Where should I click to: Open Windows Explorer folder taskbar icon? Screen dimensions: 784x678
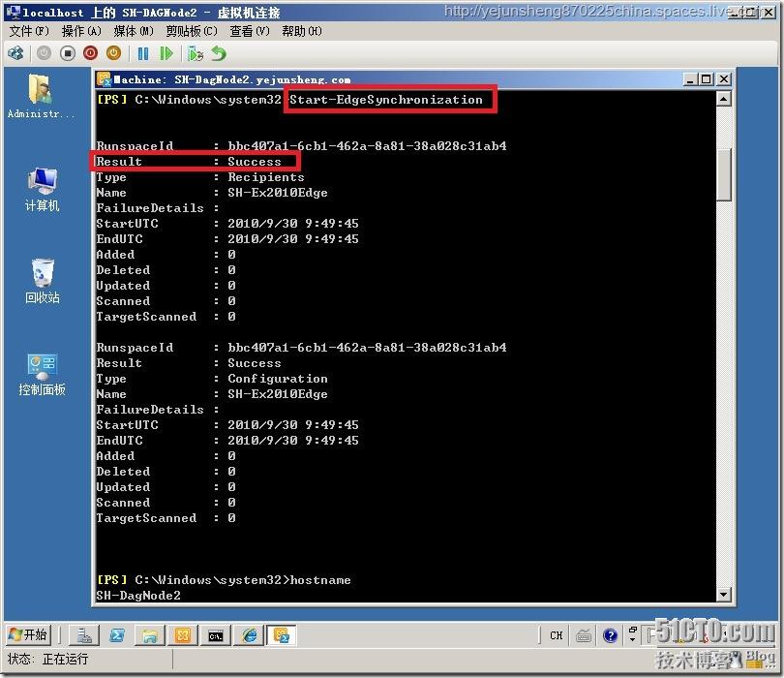pyautogui.click(x=149, y=635)
